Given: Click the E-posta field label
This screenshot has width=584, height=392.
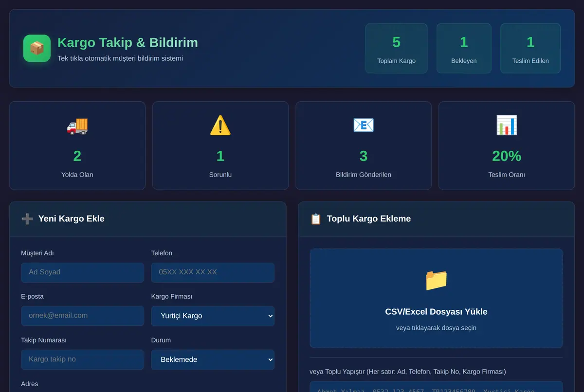Looking at the screenshot, I should pos(32,296).
